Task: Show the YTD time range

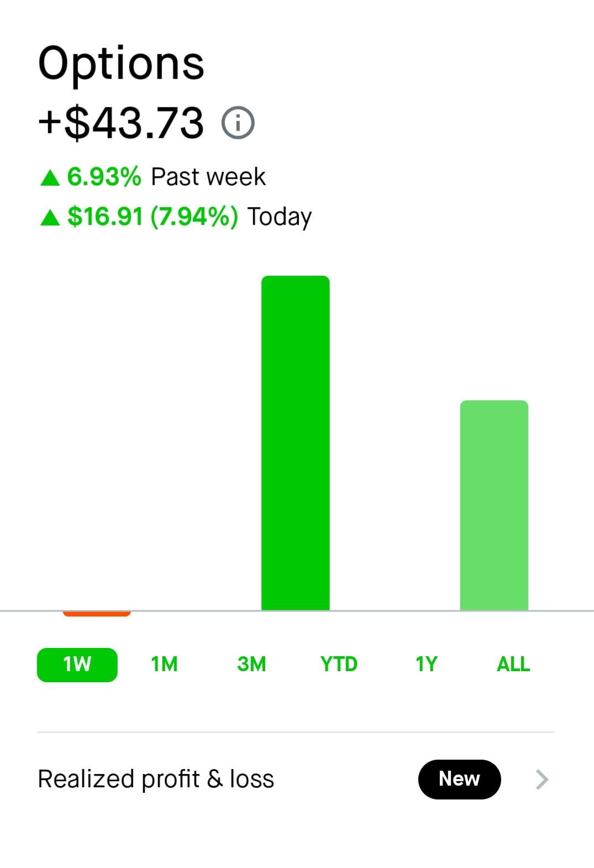Action: click(339, 664)
